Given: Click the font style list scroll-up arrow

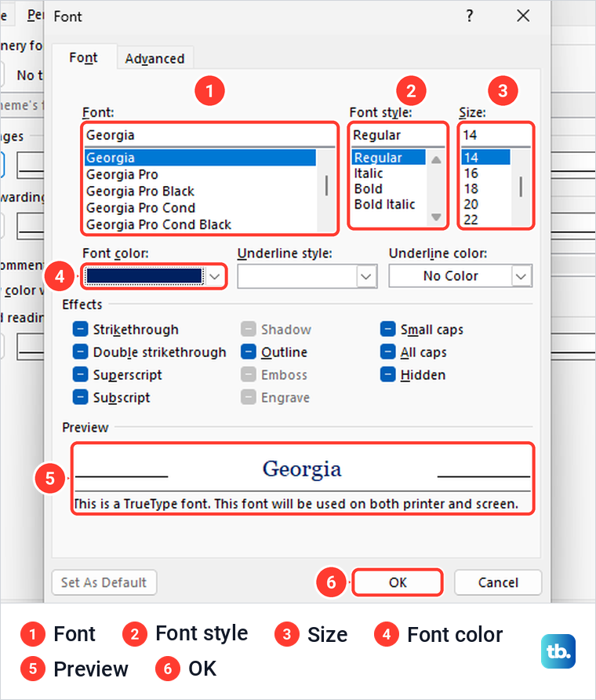Looking at the screenshot, I should (x=436, y=159).
